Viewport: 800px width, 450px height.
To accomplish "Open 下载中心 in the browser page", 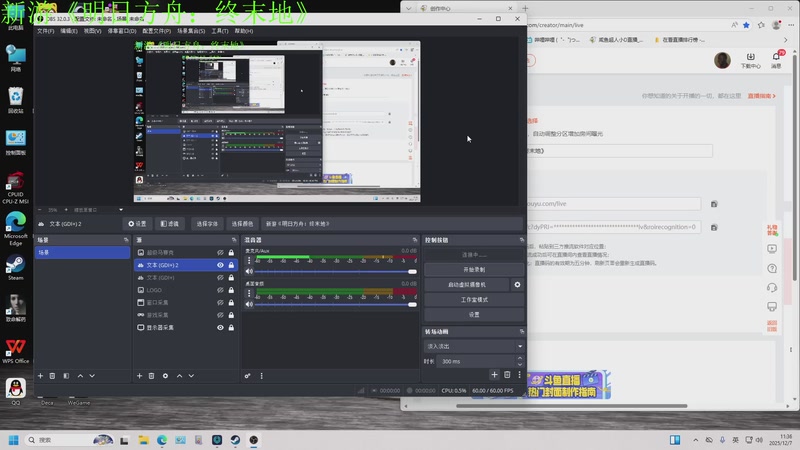I will click(751, 61).
